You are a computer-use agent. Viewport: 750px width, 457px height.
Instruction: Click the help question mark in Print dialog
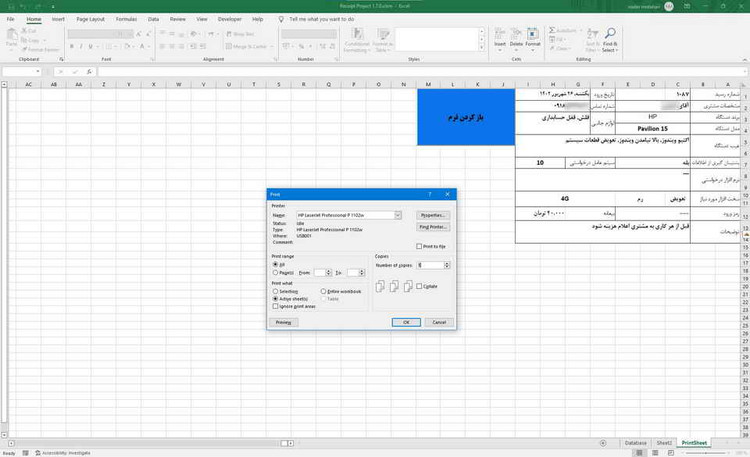click(430, 194)
